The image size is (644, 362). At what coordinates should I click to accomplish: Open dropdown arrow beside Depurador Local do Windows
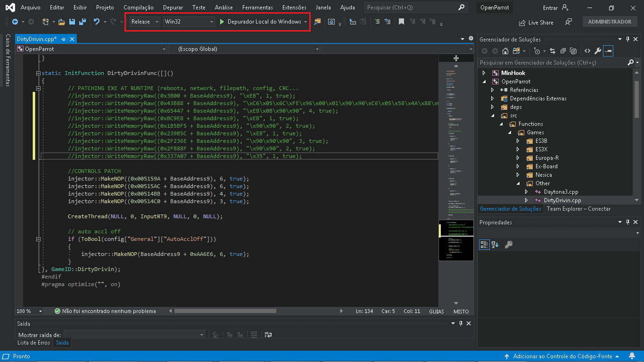tap(305, 22)
